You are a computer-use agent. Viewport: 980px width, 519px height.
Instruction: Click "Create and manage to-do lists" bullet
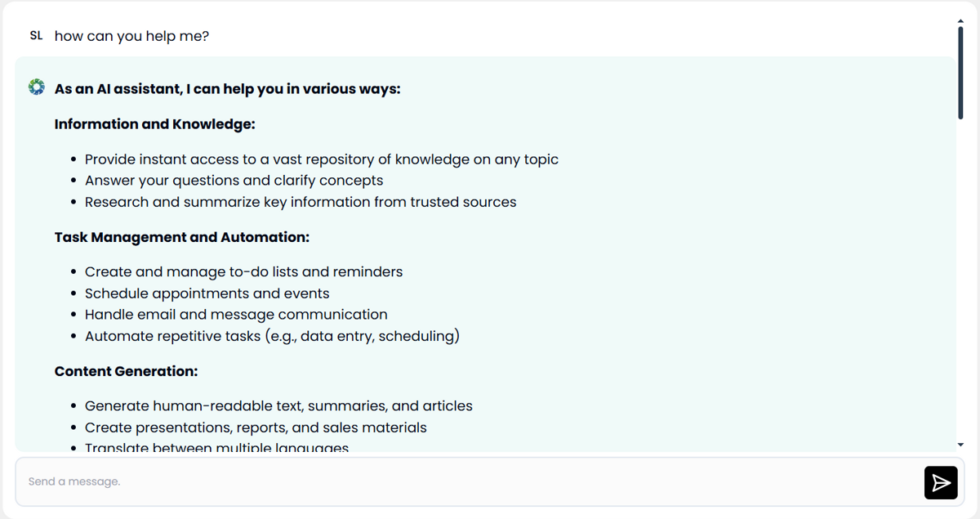[243, 271]
